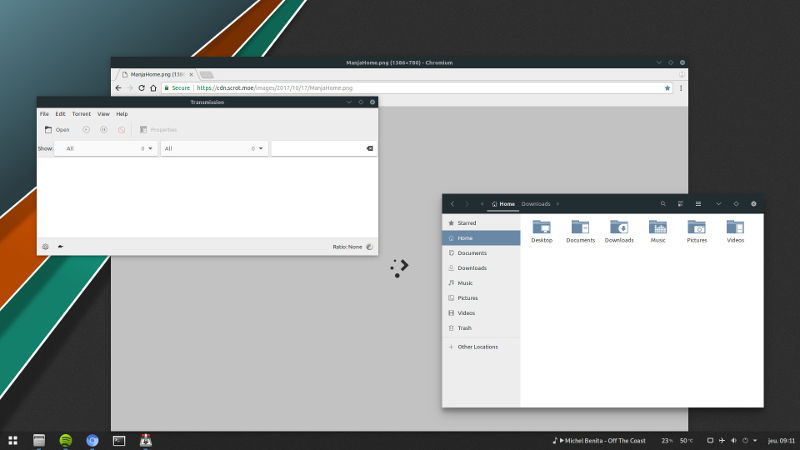Screen dimensions: 800x450
Task: Expand the second All filter dropdown
Action: [214, 148]
